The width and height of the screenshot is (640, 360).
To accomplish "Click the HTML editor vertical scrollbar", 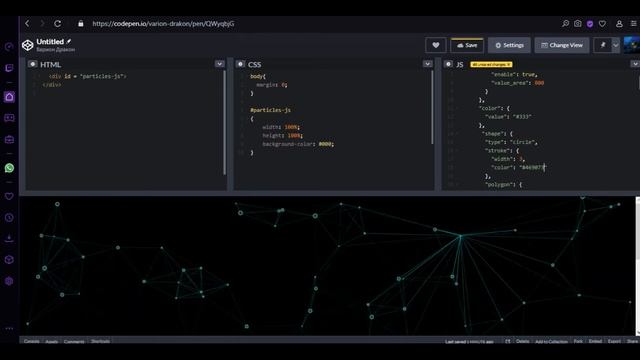I will coord(224,123).
